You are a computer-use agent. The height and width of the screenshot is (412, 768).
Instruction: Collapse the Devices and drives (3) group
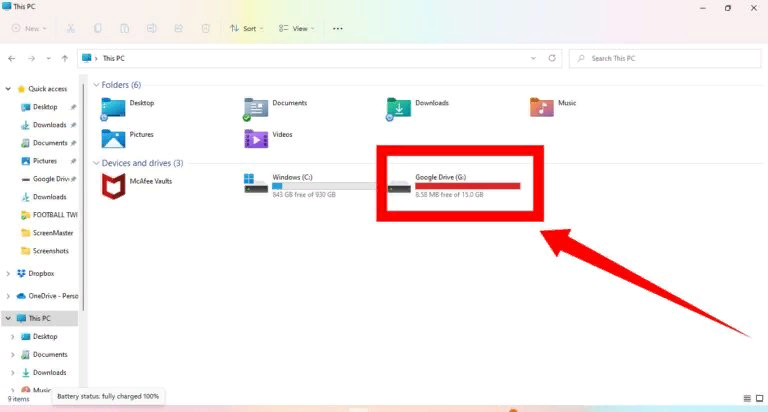(x=96, y=163)
